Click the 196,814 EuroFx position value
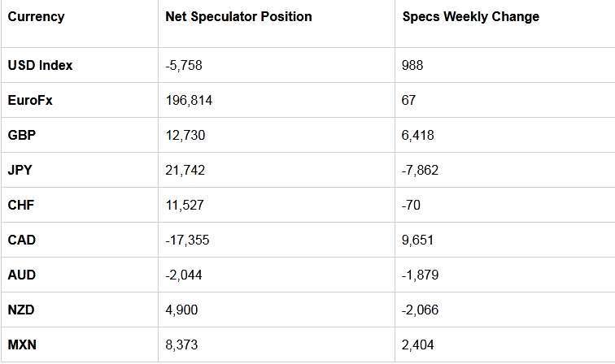This screenshot has height=364, width=615. click(189, 101)
